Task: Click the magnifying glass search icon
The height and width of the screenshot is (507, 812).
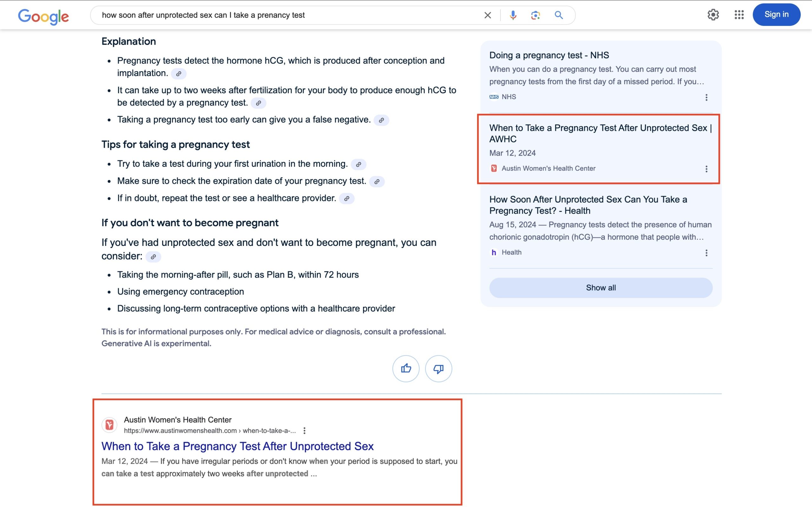Action: [558, 15]
